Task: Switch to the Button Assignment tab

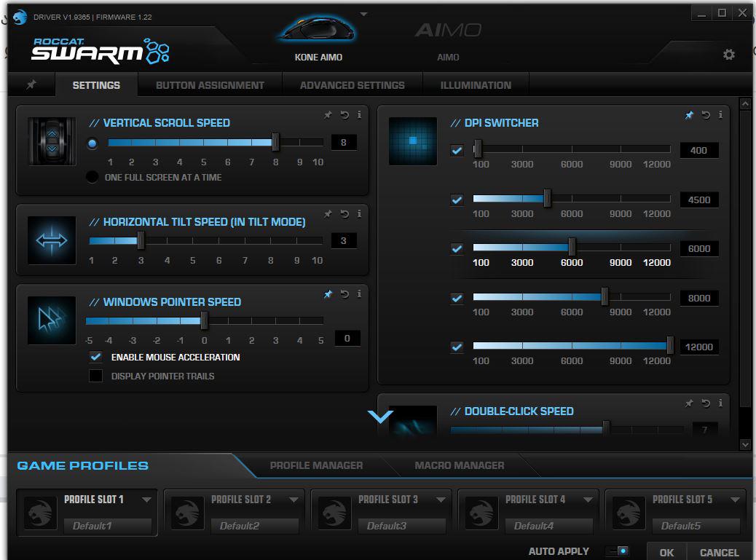Action: (210, 85)
